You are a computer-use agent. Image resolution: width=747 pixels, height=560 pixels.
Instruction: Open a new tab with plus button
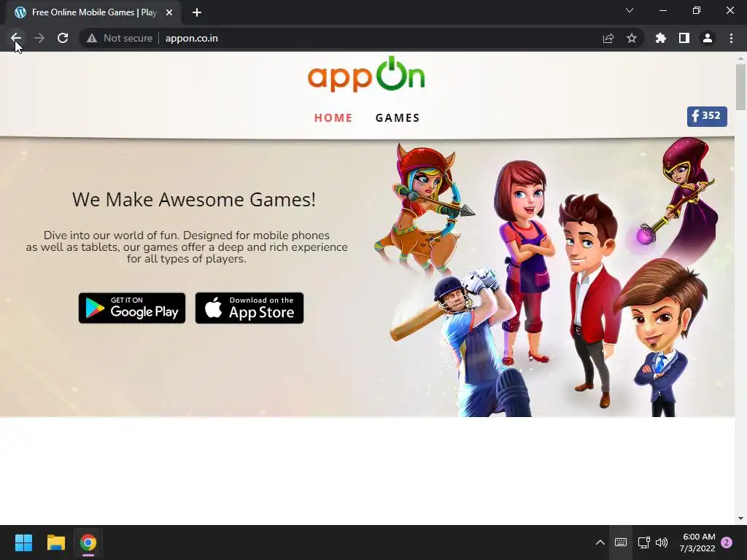coord(197,12)
